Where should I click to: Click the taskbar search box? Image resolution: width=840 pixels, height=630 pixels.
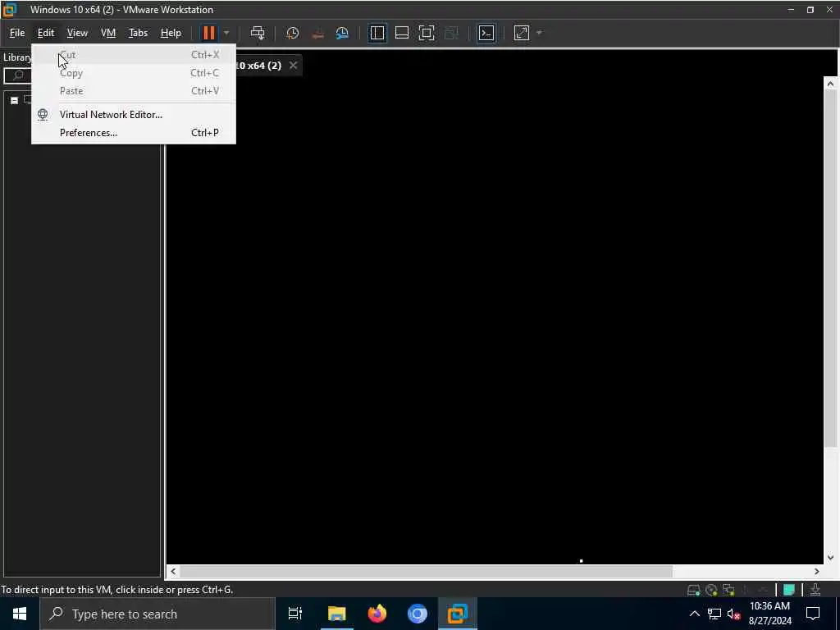(157, 614)
